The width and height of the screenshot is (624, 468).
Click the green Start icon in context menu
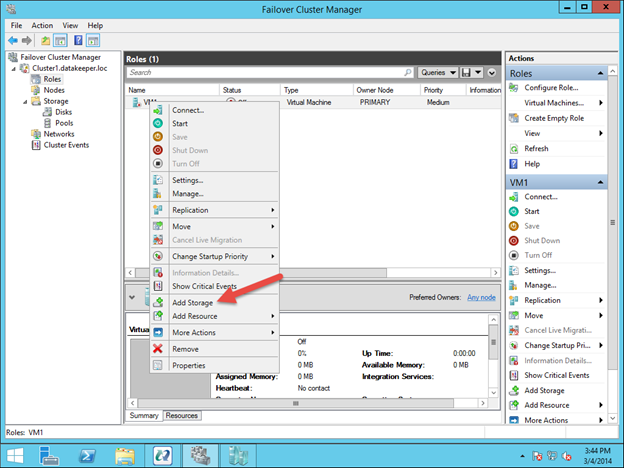click(x=157, y=125)
